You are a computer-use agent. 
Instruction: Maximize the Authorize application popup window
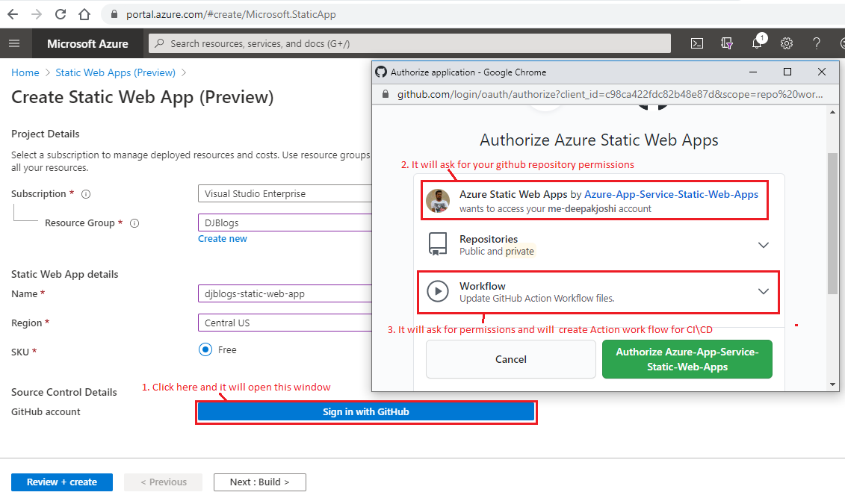point(787,72)
